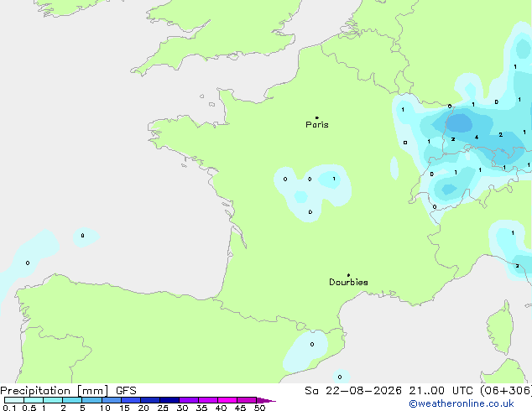Click the '1' value in central France patch
The image size is (532, 411).
[x=334, y=179]
